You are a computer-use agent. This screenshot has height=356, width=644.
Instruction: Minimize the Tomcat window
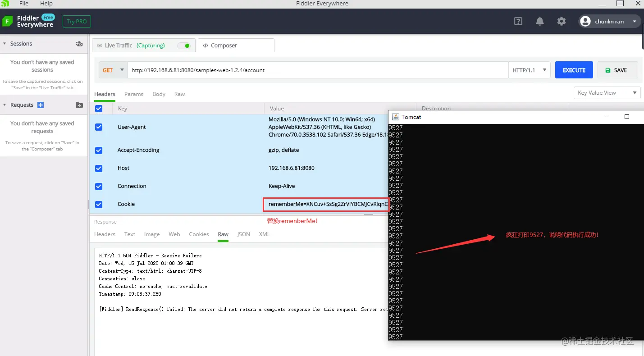(x=606, y=117)
